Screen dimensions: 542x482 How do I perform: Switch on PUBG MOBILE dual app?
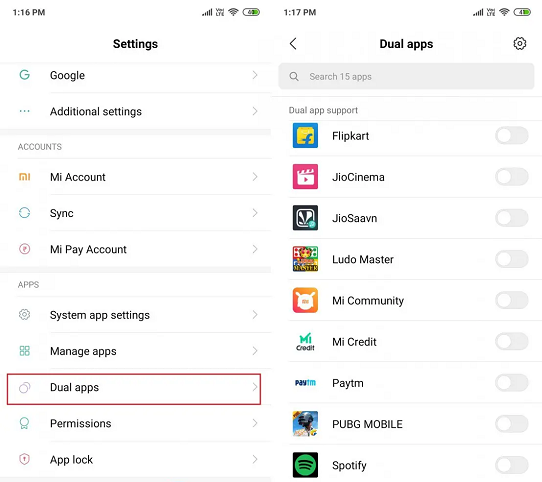tap(512, 424)
